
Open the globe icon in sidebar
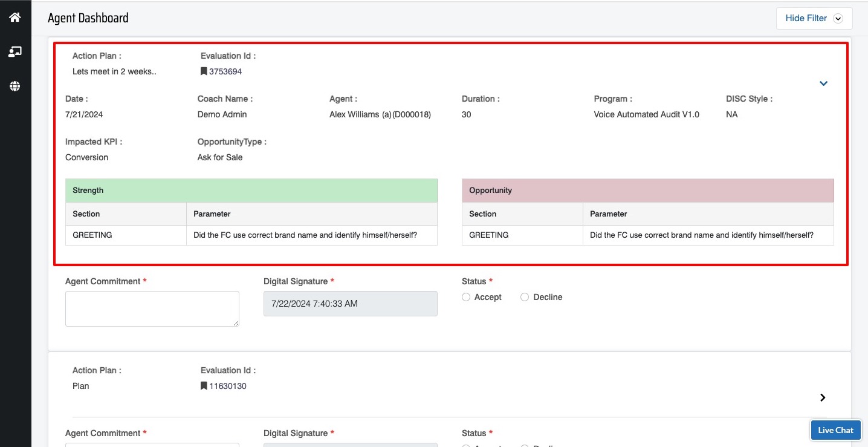pos(15,86)
